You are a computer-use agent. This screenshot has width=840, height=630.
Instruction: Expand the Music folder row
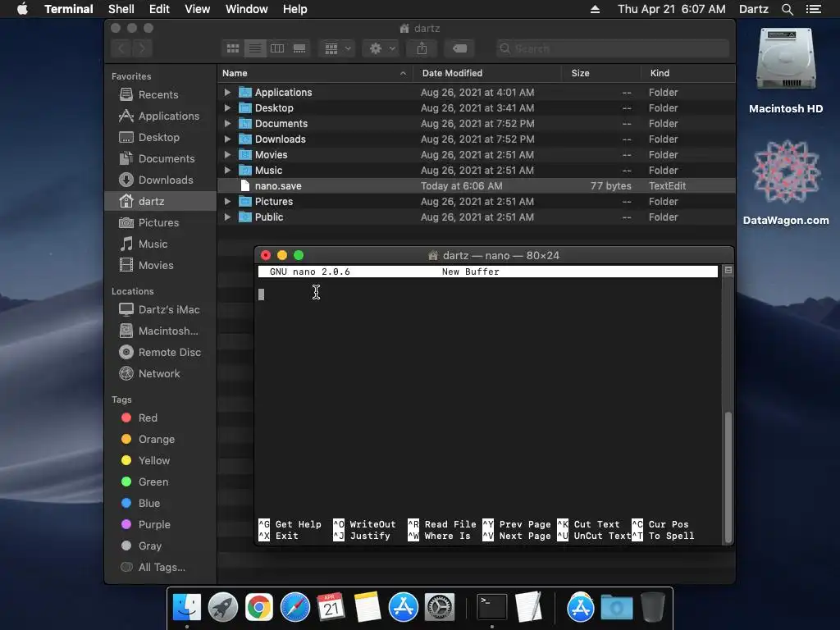[x=227, y=170]
